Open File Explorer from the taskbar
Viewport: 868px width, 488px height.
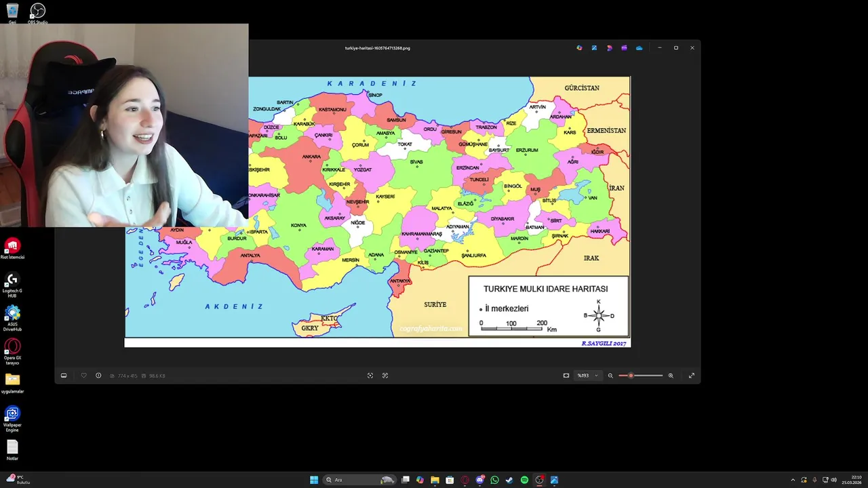435,480
